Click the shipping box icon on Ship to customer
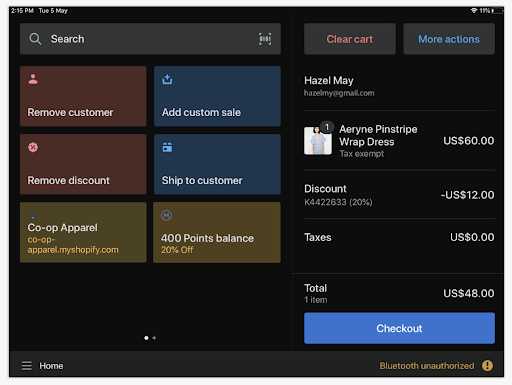Image resolution: width=512 pixels, height=385 pixels. pos(167,147)
